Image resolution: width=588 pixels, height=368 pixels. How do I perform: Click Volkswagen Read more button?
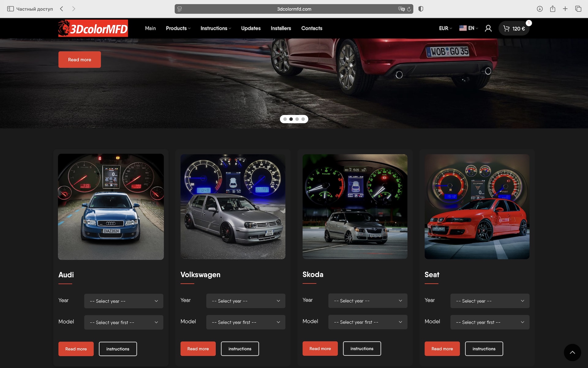pos(198,349)
